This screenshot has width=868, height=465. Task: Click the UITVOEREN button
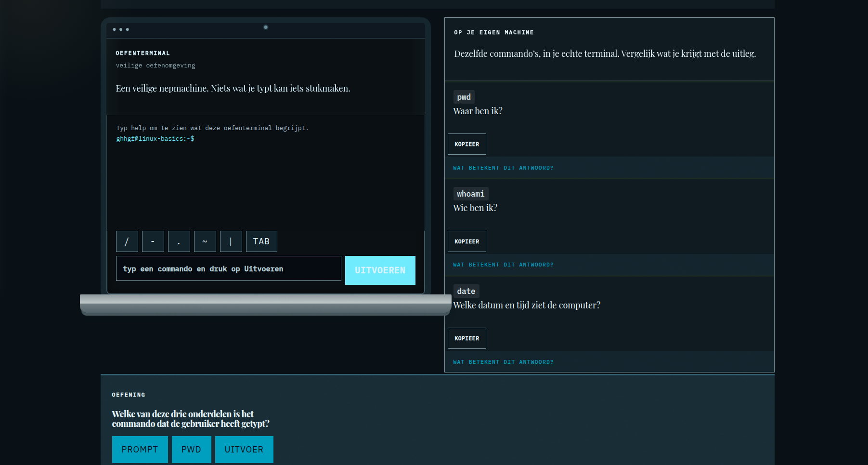click(380, 270)
